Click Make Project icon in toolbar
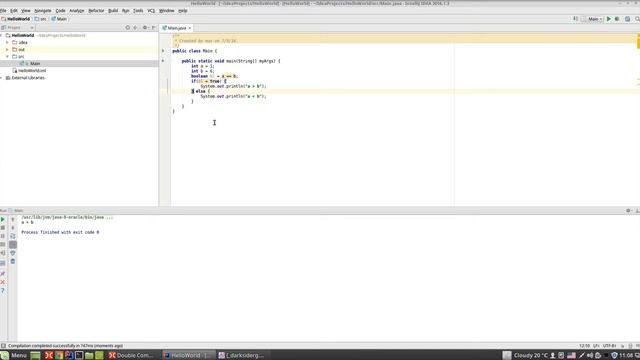Screen dimensions: 640x360 [x=576, y=19]
